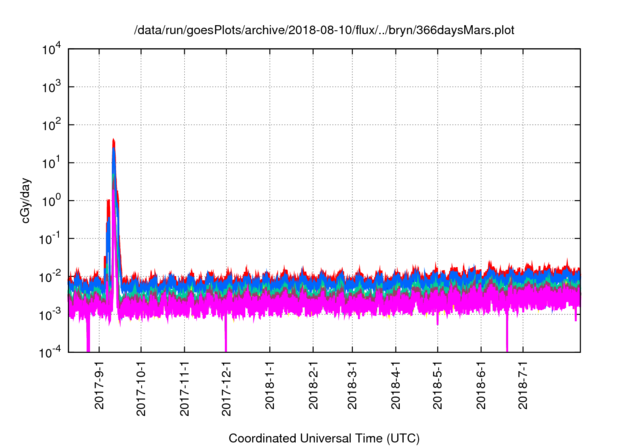640x448 pixels.
Task: Click the 10^-4 y-axis tick label
Action: (x=51, y=351)
